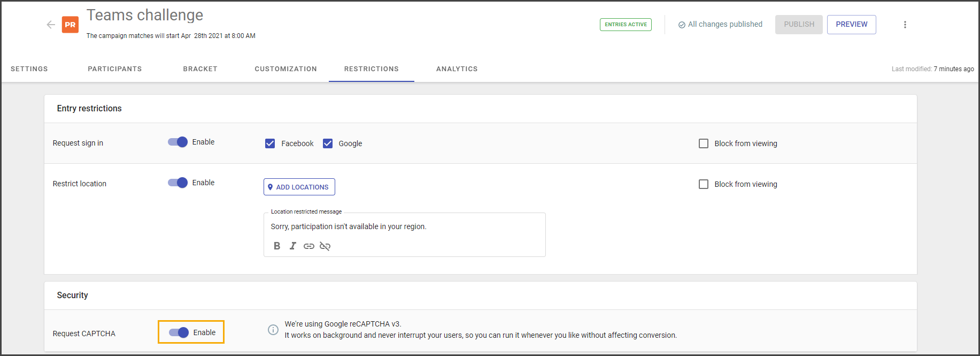Go to the Customization tab
Screen dimensions: 980x356
click(286, 69)
